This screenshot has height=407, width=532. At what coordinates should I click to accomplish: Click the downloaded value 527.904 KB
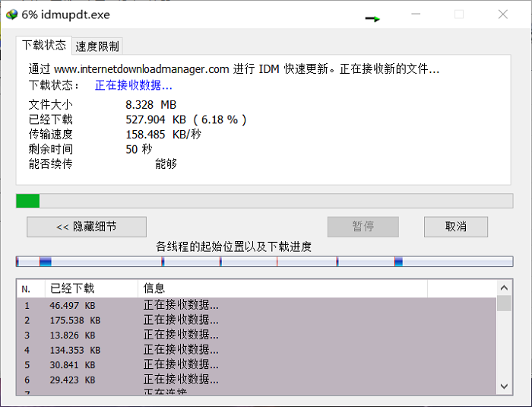156,119
